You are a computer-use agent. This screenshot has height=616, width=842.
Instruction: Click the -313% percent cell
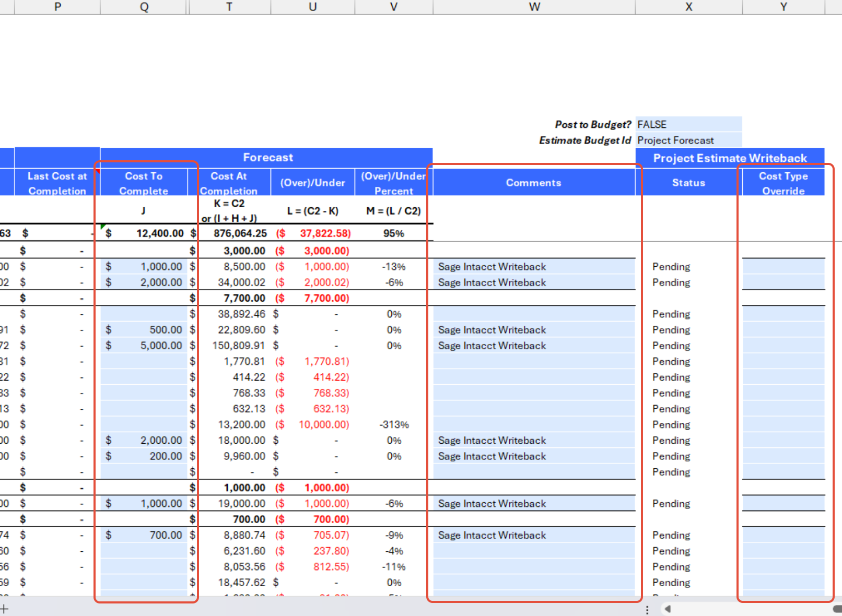point(394,424)
